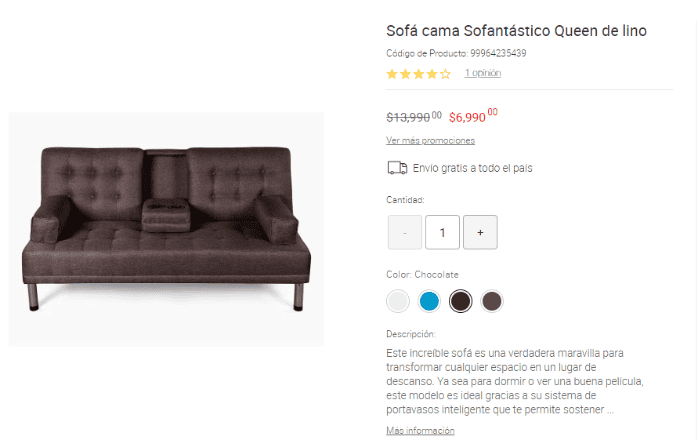The height and width of the screenshot is (440, 698).
Task: Pick the lighter brown color swatch
Action: pos(491,301)
